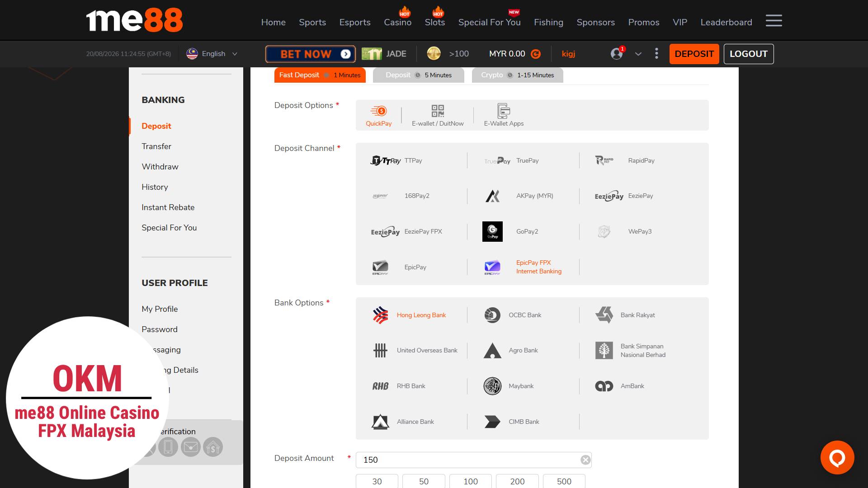868x488 pixels.
Task: Select the 30 amount preset
Action: point(377,481)
